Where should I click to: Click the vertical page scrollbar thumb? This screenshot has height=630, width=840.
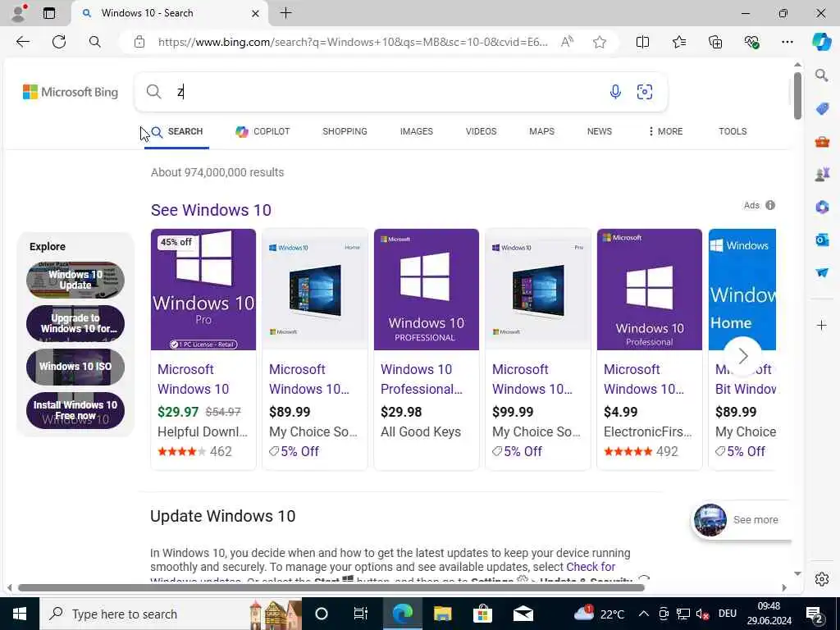797,95
